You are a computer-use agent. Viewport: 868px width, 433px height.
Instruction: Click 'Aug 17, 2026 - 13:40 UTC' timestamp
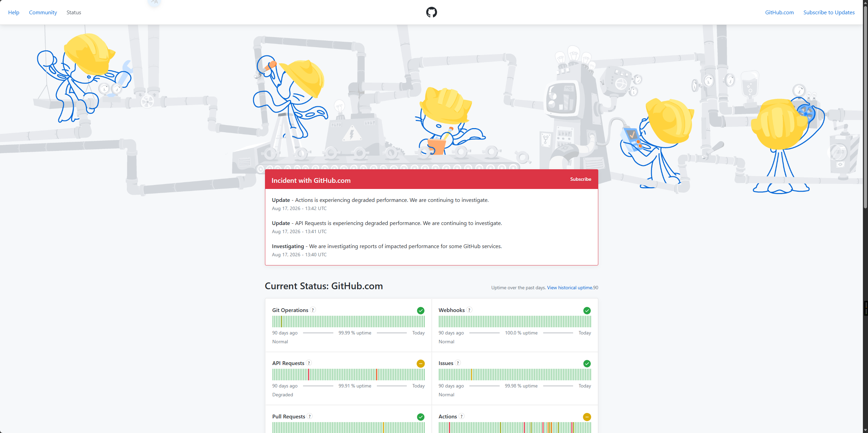[x=299, y=255]
